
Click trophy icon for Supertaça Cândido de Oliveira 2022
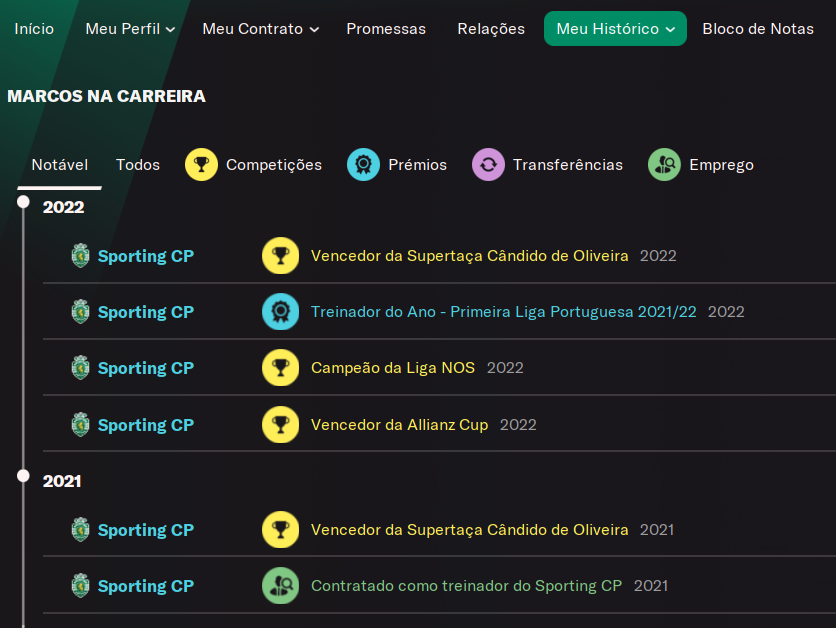click(x=280, y=256)
